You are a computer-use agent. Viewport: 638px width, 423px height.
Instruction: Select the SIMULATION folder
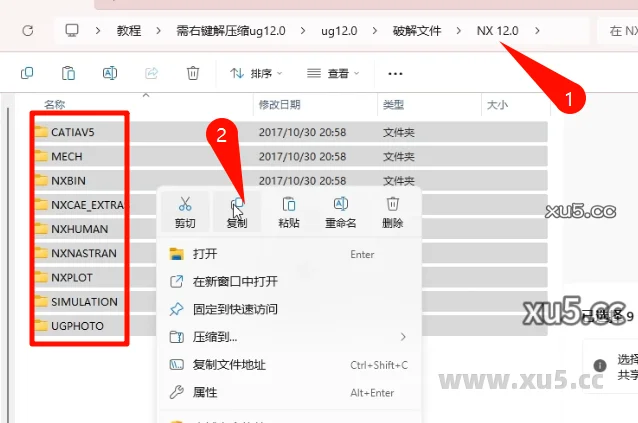click(x=84, y=301)
